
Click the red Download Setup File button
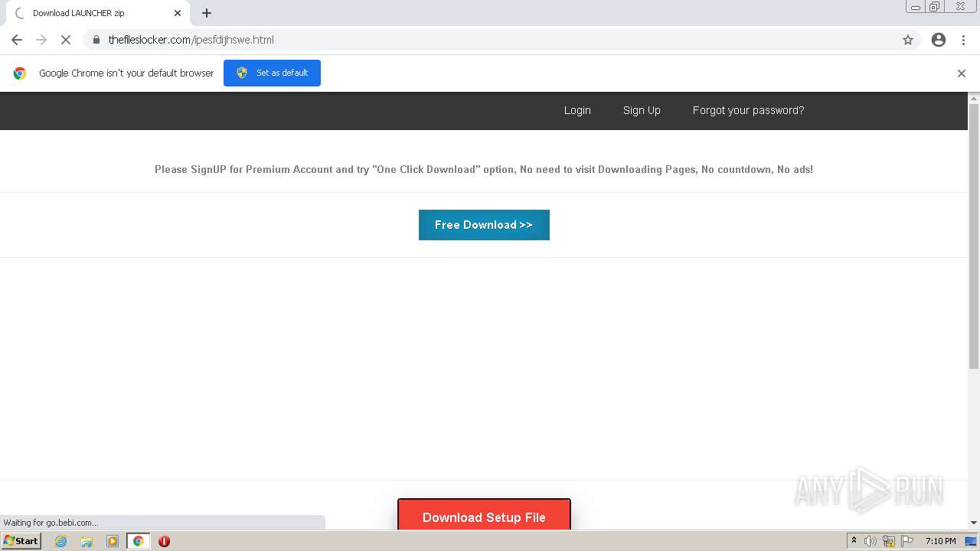point(484,515)
